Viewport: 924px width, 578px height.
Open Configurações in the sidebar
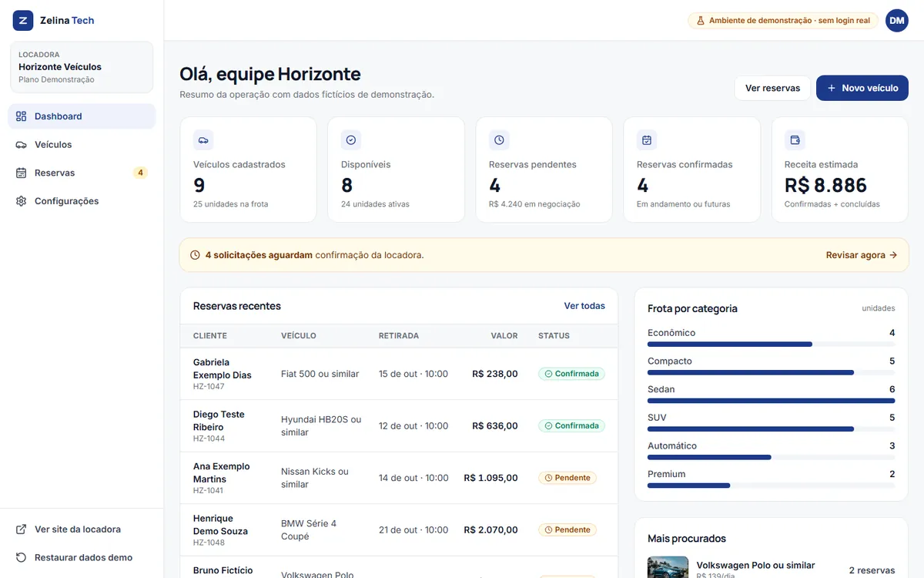point(82,201)
